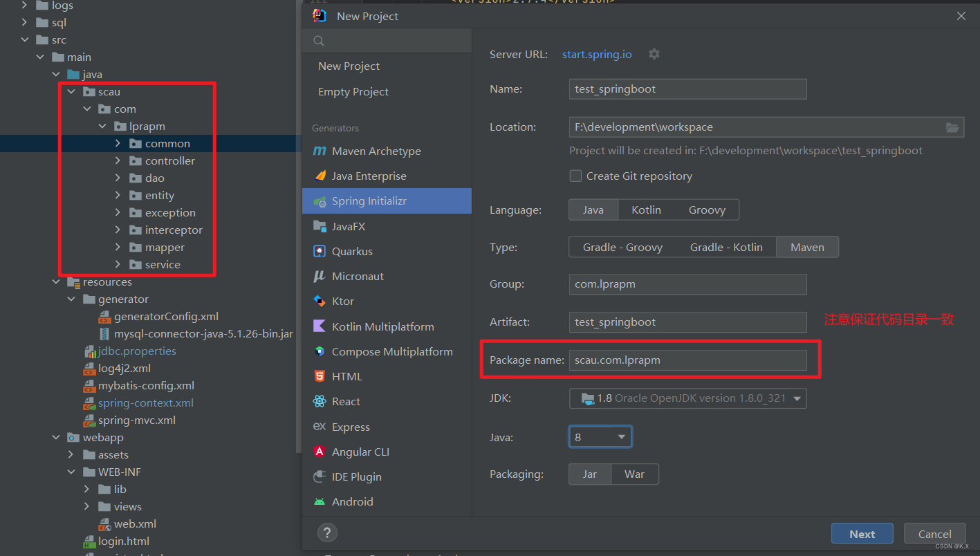Enable Create Git repository checkbox
The image size is (980, 556).
(575, 176)
